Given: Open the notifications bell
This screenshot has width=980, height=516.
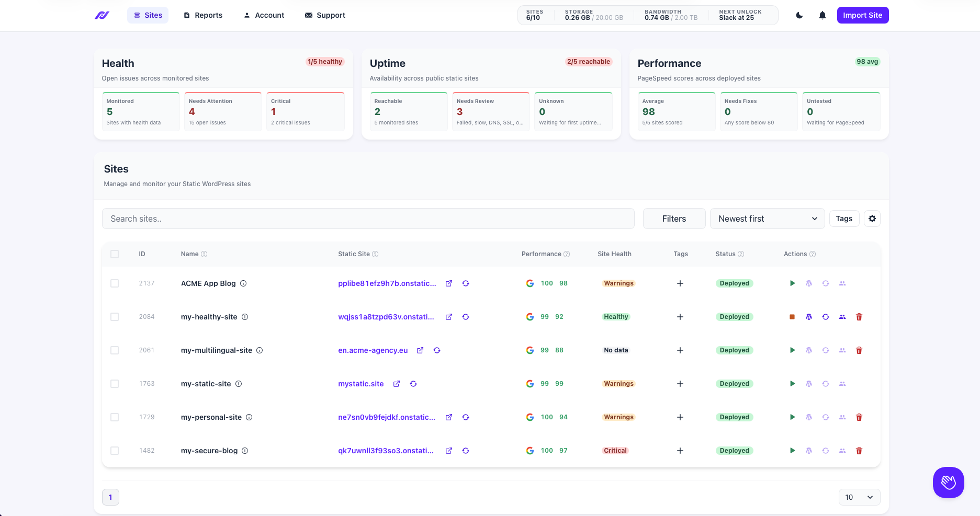Looking at the screenshot, I should [823, 15].
